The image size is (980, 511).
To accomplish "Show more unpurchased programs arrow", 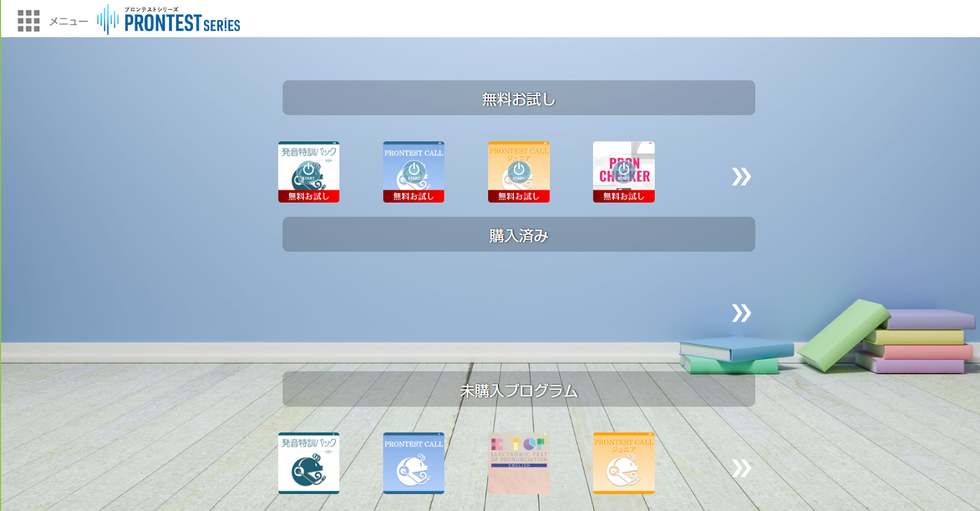I will click(x=741, y=468).
